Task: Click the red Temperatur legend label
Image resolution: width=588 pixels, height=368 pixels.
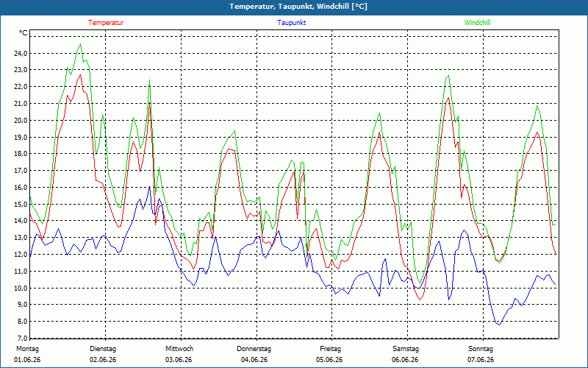Action: click(x=106, y=23)
